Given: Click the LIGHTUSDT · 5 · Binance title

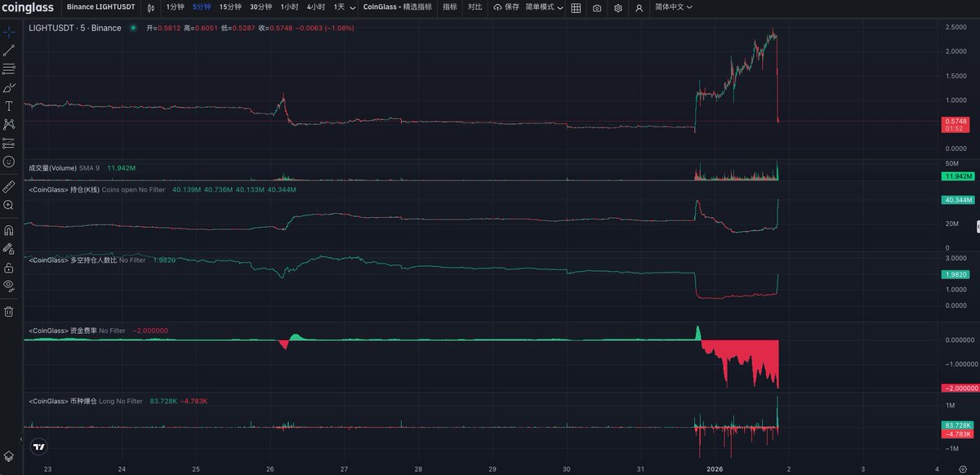Looking at the screenshot, I should [74, 28].
